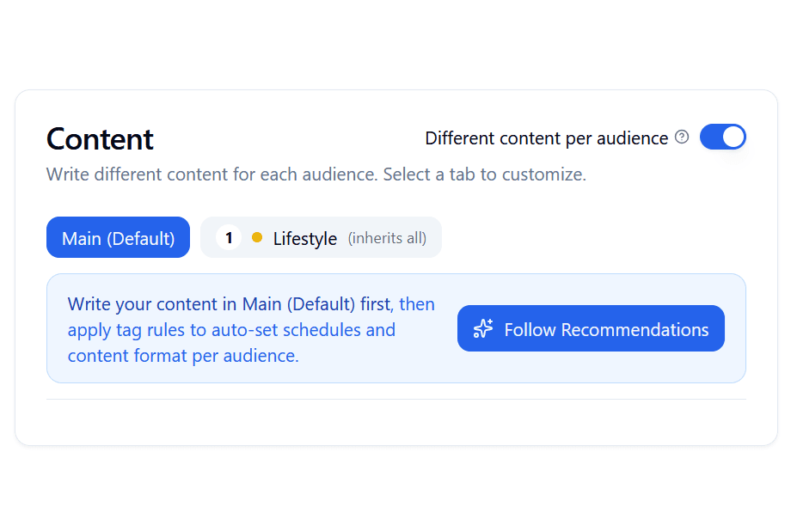The width and height of the screenshot is (797, 532).
Task: Click the white knob of the audience switch
Action: (x=733, y=138)
